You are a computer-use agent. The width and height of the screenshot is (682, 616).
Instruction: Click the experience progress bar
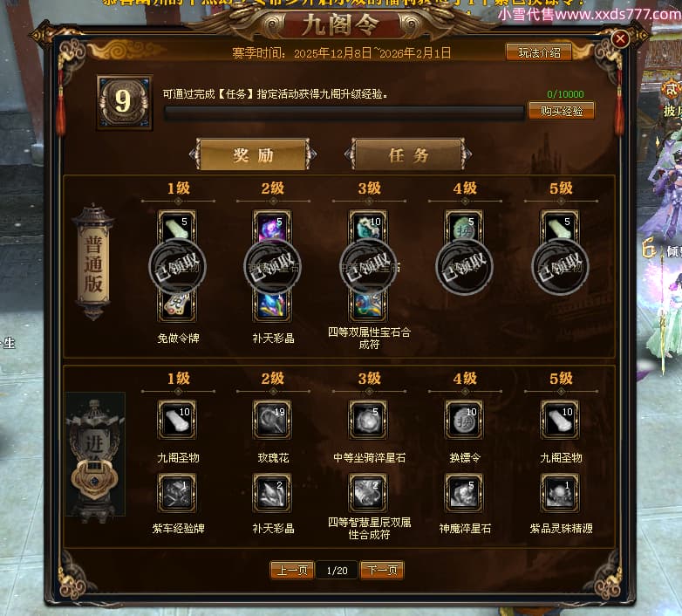click(344, 113)
